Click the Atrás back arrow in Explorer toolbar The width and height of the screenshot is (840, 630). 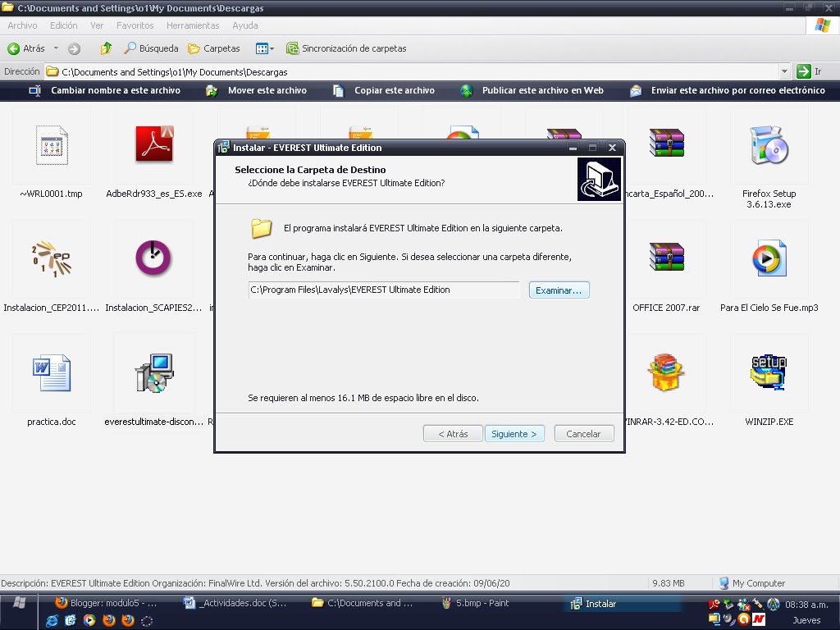click(25, 48)
